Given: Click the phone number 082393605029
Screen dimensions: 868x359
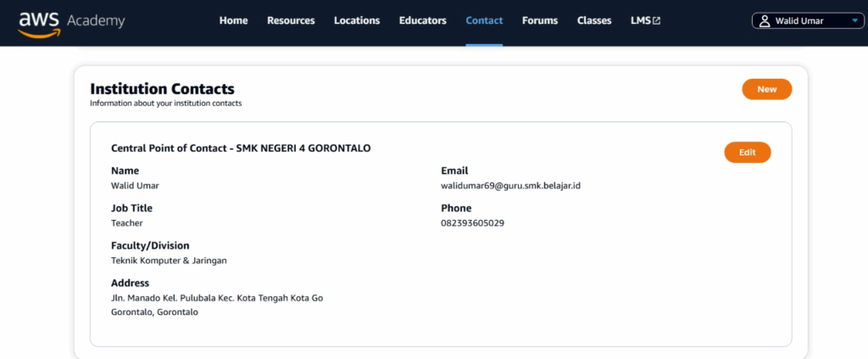Looking at the screenshot, I should click(473, 223).
